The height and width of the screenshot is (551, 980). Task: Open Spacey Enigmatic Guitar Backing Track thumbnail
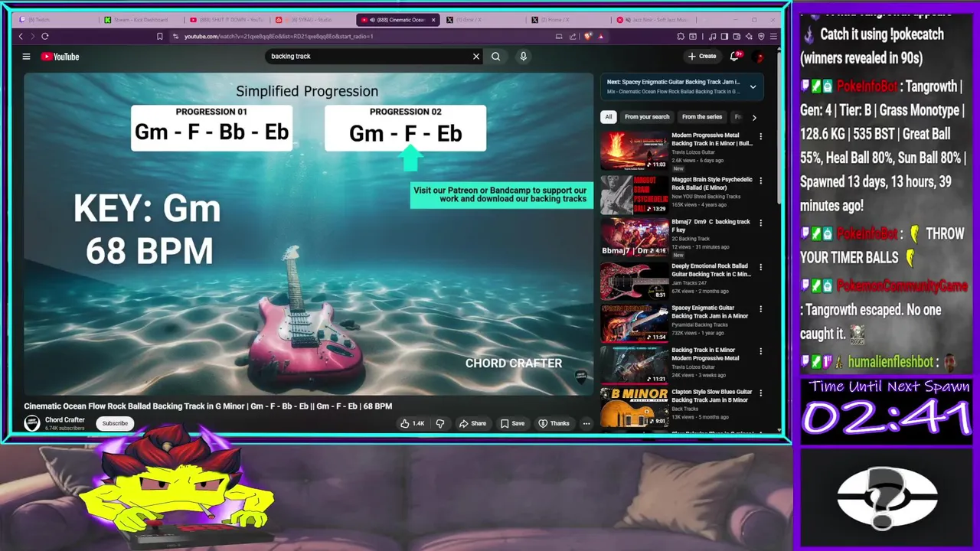[634, 324]
